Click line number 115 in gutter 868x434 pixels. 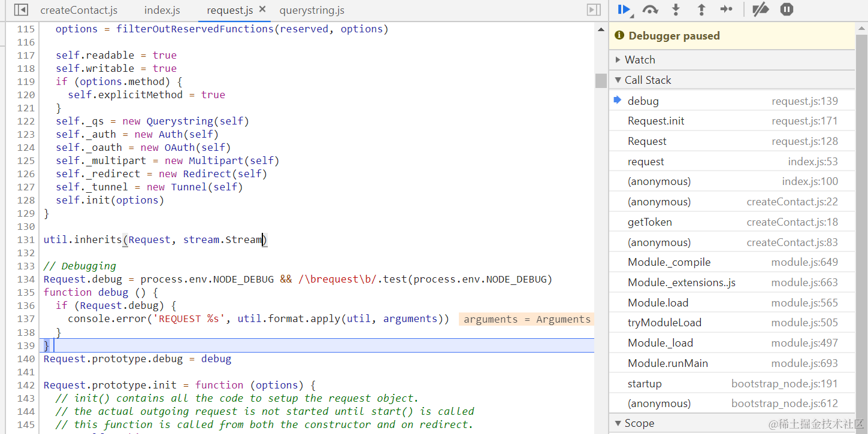click(26, 29)
